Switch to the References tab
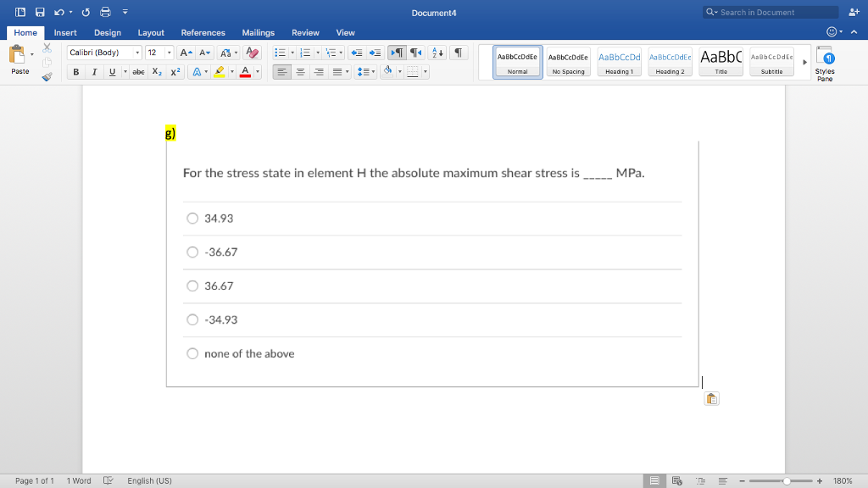This screenshot has height=488, width=868. (203, 33)
